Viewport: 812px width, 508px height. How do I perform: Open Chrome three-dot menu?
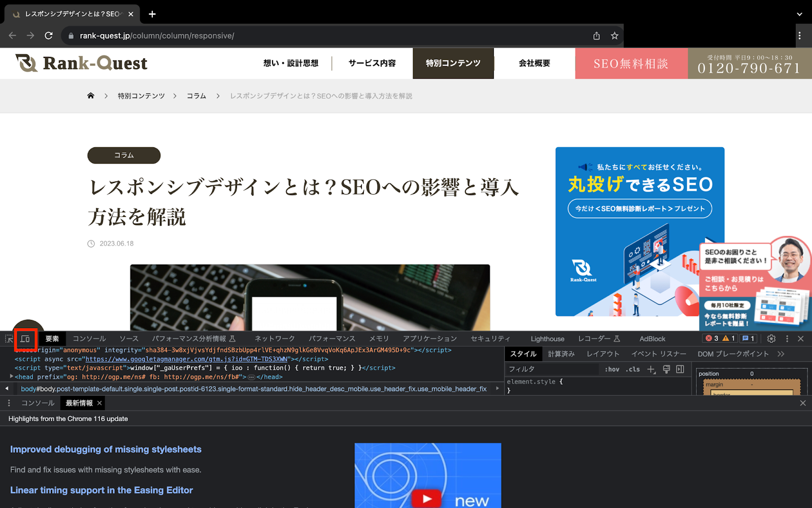point(799,36)
